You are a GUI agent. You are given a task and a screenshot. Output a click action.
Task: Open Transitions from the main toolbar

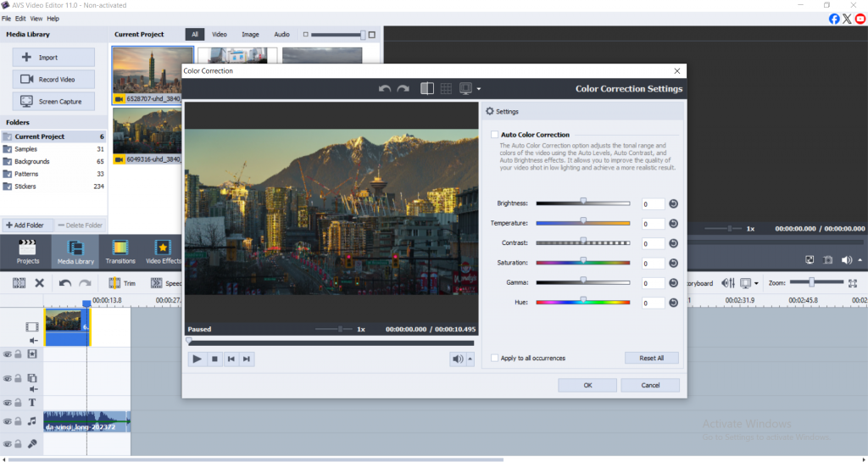tap(120, 251)
